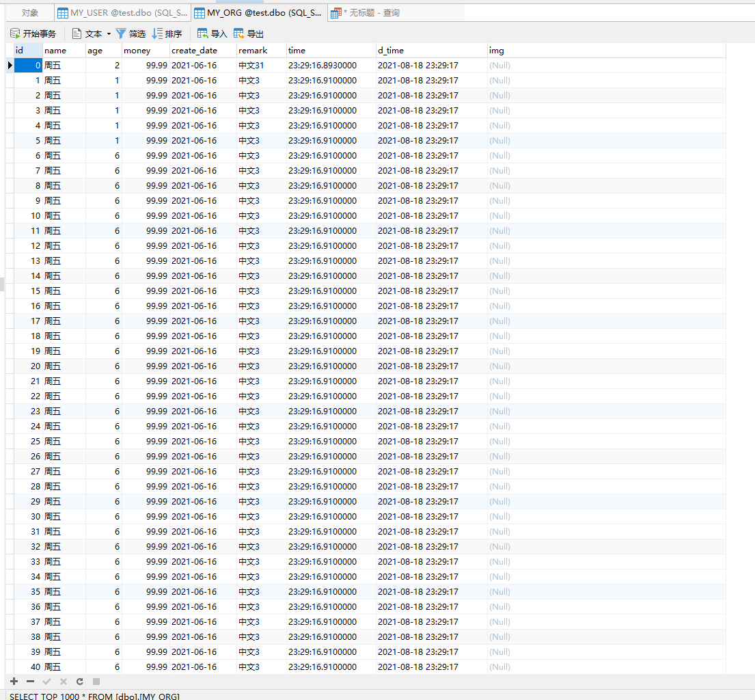Stop loading with the square icon
The width and height of the screenshot is (755, 700).
coord(96,682)
